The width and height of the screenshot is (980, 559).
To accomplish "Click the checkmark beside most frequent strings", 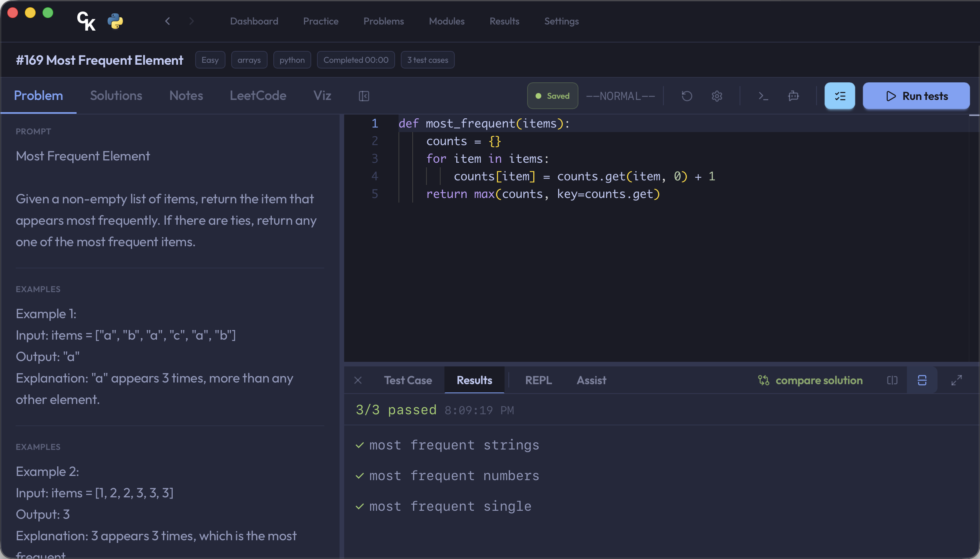I will (x=360, y=445).
